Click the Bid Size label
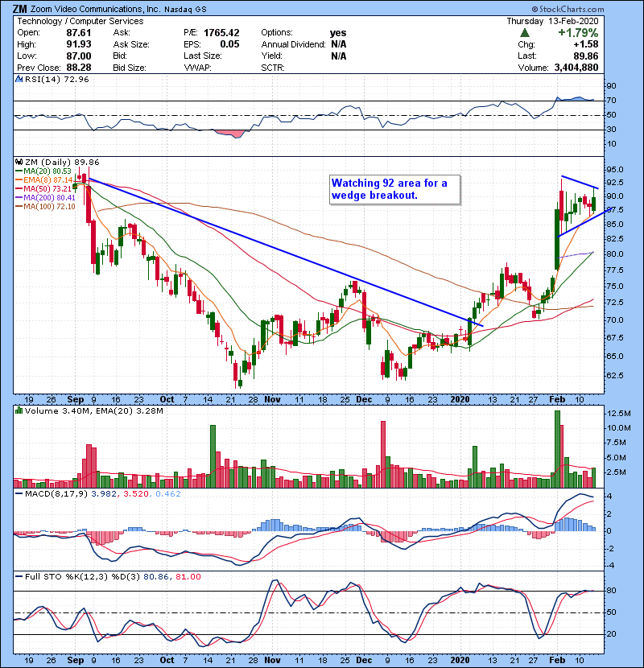644x668 pixels. click(x=130, y=68)
